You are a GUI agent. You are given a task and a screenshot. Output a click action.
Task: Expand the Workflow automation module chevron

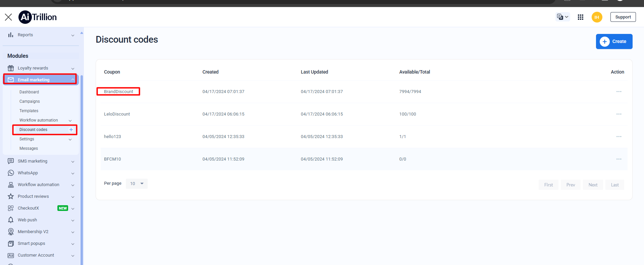coord(73,185)
